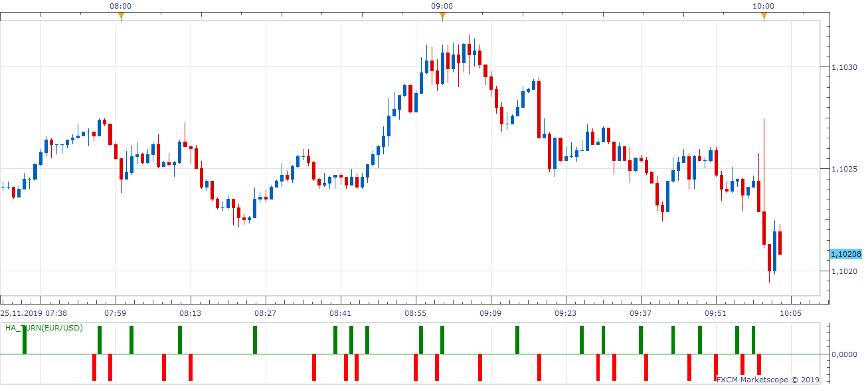Click the 10:00 orange time marker
This screenshot has width=868, height=385.
pyautogui.click(x=764, y=17)
